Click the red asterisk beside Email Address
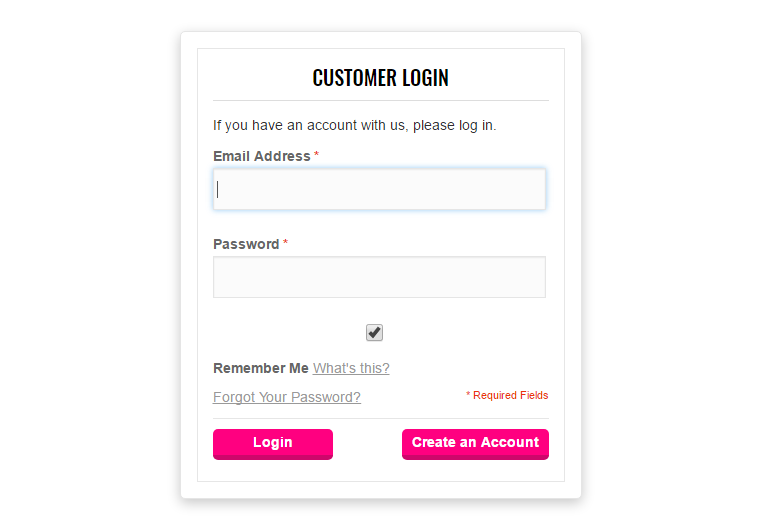Image resolution: width=761 pixels, height=530 pixels. click(x=317, y=155)
